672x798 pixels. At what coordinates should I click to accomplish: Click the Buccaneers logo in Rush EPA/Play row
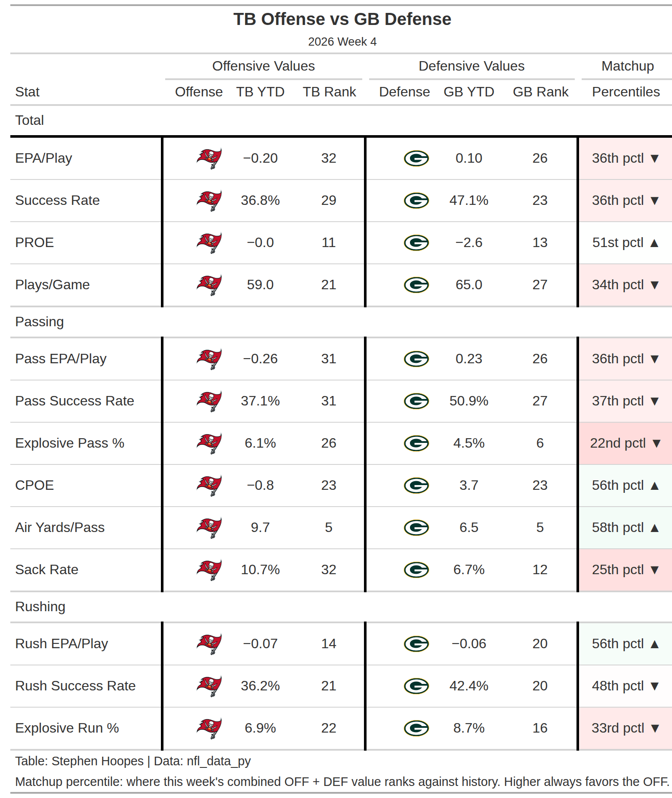209,644
